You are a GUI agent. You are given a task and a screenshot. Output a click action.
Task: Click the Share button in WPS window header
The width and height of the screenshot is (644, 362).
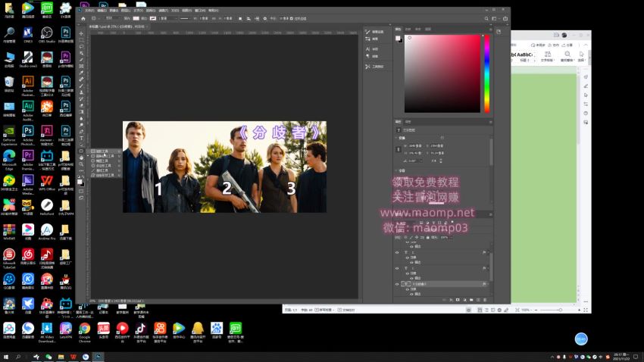click(567, 45)
